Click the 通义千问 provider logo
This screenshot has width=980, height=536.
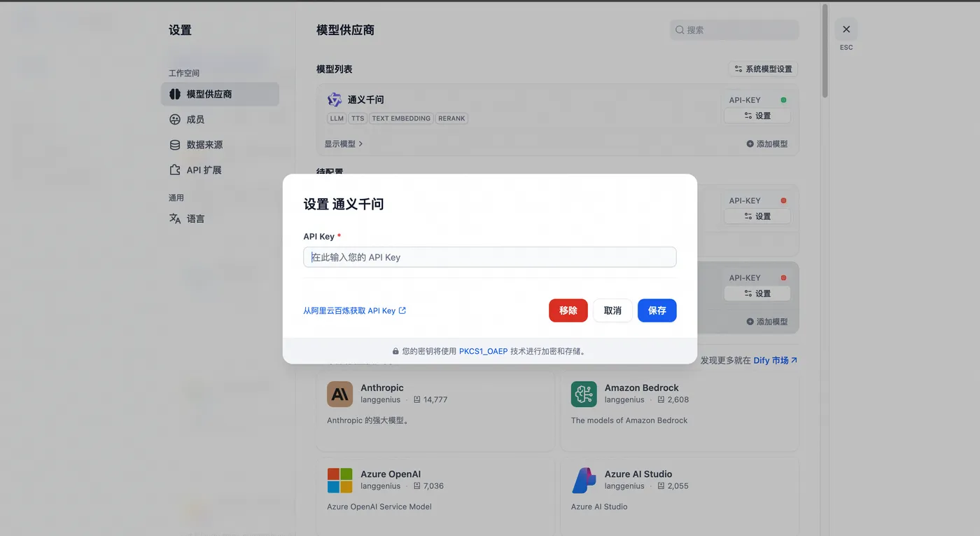(335, 99)
